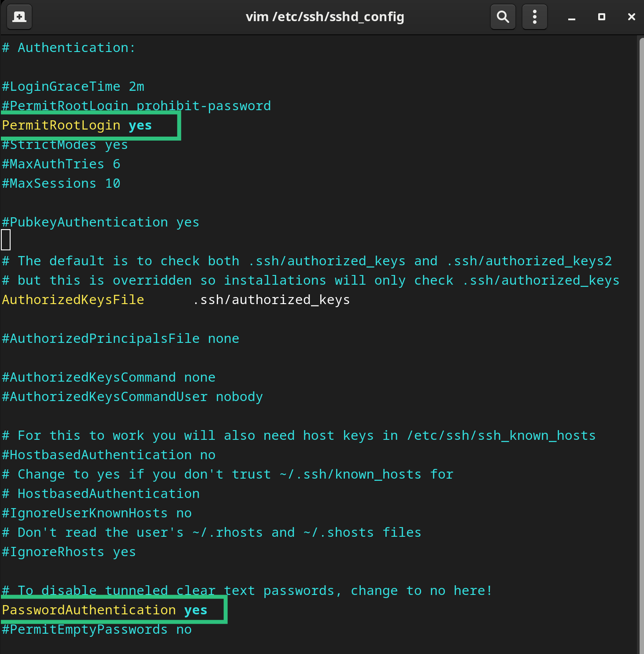Click the #HostbasedAuthentication no line
Screen dimensions: 644x654
[108, 454]
